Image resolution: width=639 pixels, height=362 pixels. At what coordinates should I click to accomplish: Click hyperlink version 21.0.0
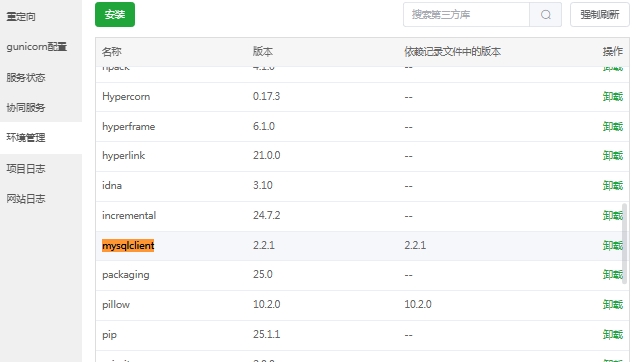pos(267,156)
